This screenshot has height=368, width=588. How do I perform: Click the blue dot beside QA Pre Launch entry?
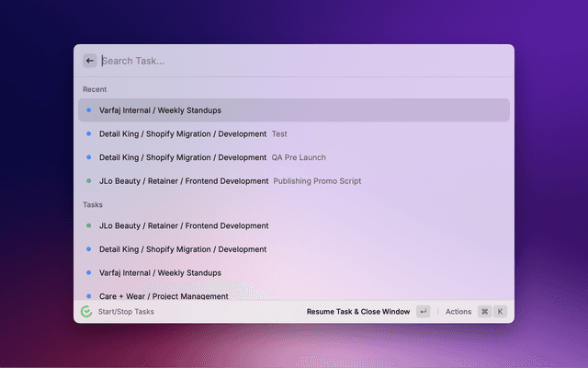tap(88, 157)
